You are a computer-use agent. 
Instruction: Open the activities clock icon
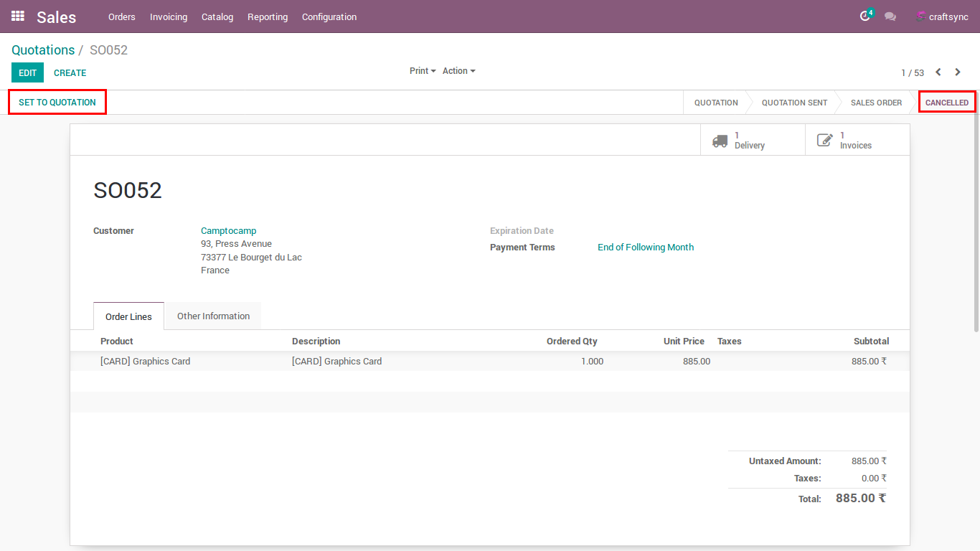(x=865, y=17)
